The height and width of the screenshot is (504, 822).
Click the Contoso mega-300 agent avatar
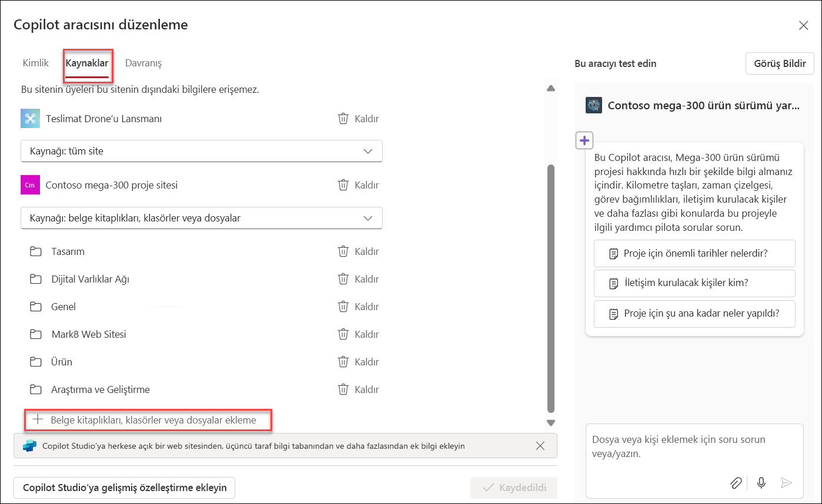594,106
